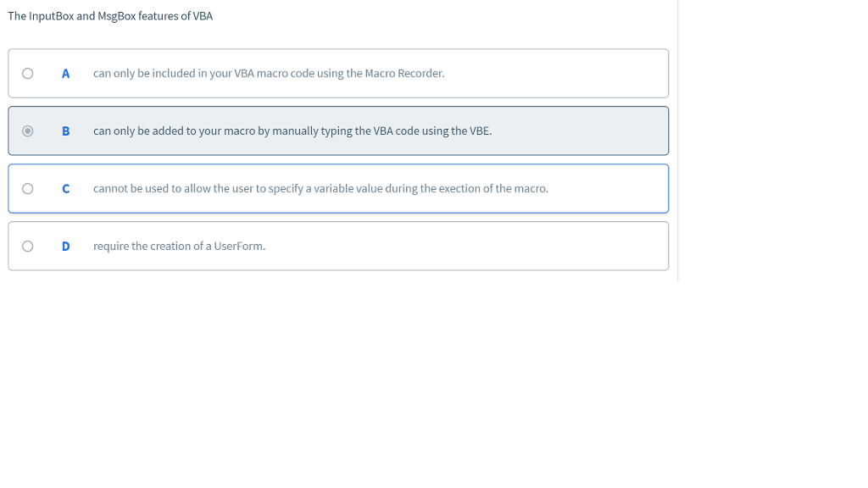Image resolution: width=868 pixels, height=488 pixels.
Task: Select the text of answer D
Action: (179, 246)
